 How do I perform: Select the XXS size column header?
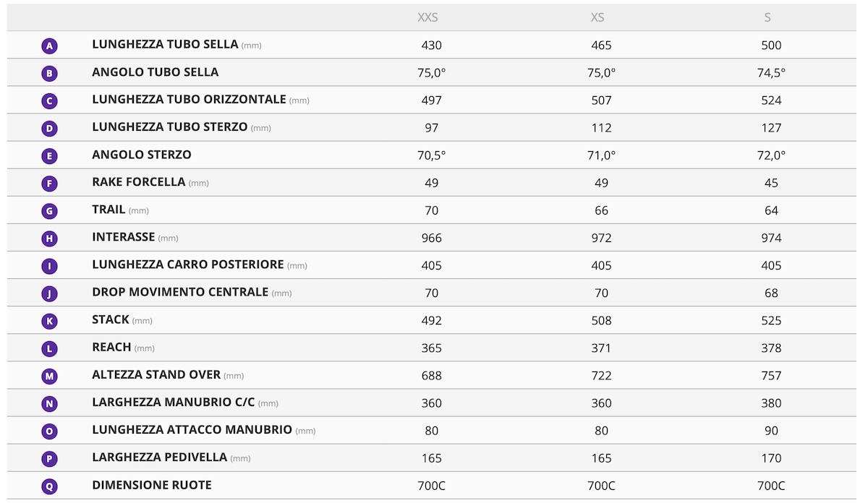pyautogui.click(x=428, y=17)
